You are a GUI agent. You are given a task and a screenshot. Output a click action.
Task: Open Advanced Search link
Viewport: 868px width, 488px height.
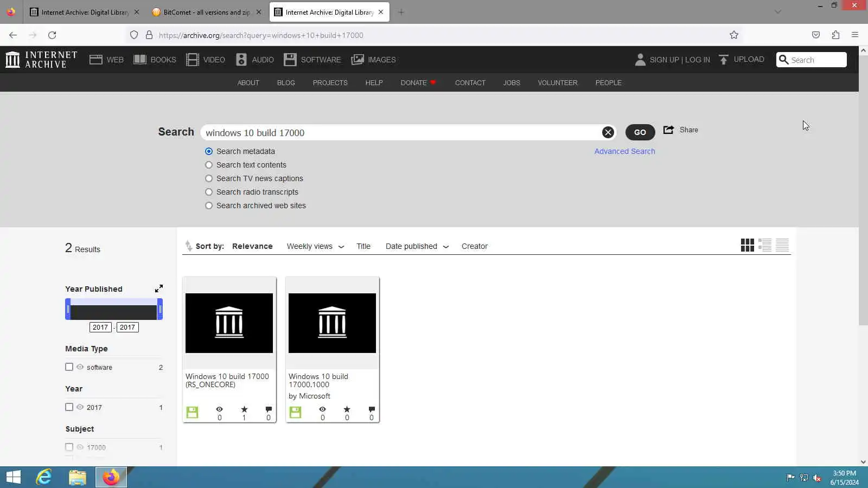[625, 151]
